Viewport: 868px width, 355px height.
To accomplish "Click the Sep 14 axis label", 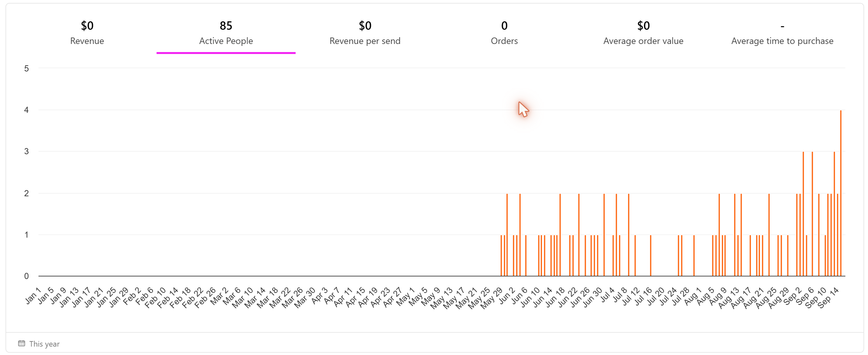I will tap(828, 298).
